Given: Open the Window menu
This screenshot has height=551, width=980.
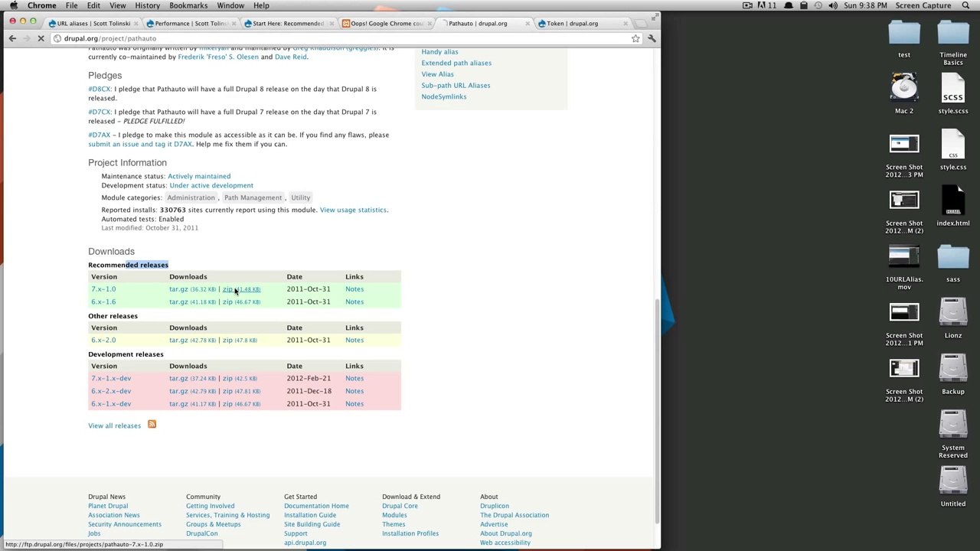Looking at the screenshot, I should tap(230, 5).
